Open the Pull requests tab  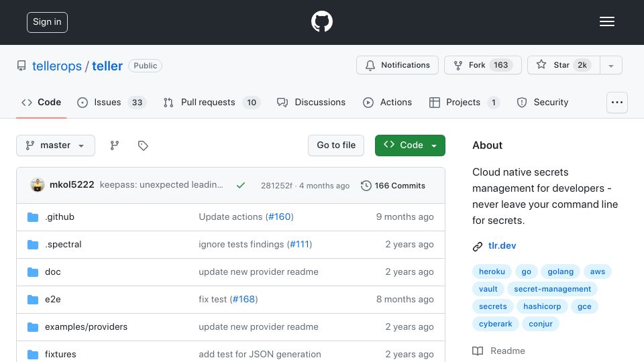coord(211,102)
